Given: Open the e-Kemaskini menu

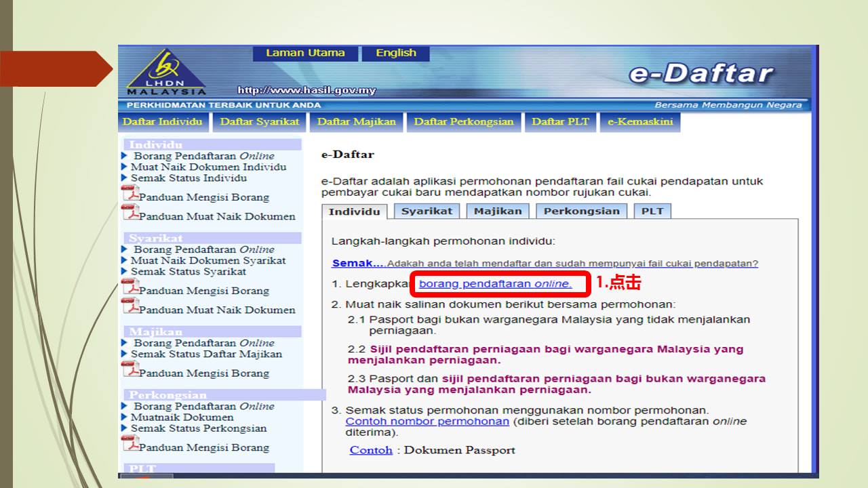Looking at the screenshot, I should click(x=640, y=123).
